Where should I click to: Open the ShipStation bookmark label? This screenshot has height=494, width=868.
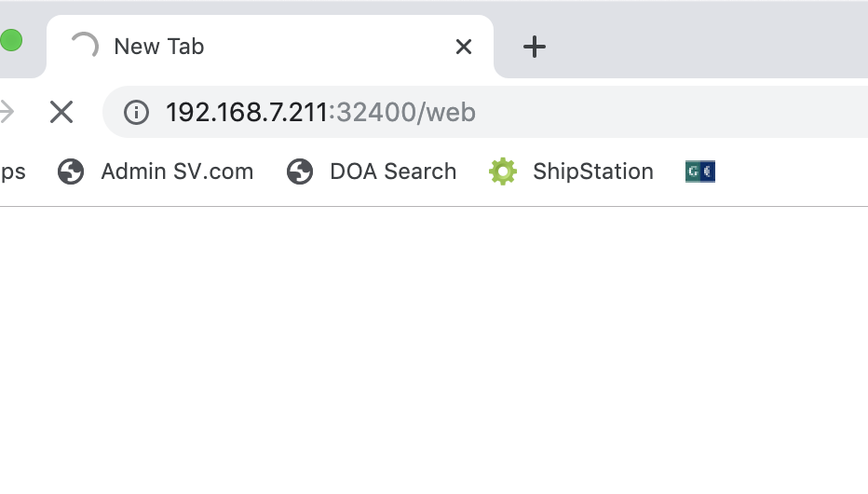click(x=592, y=172)
